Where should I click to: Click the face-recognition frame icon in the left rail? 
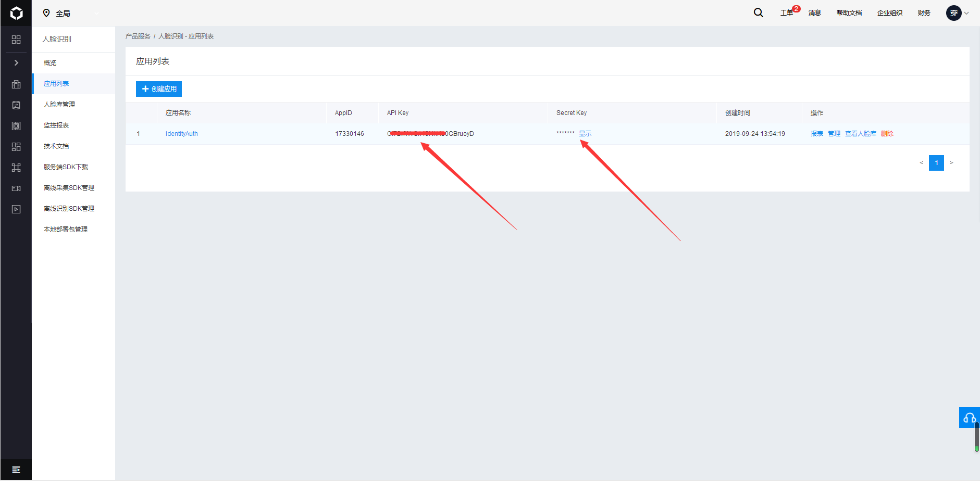(x=16, y=126)
